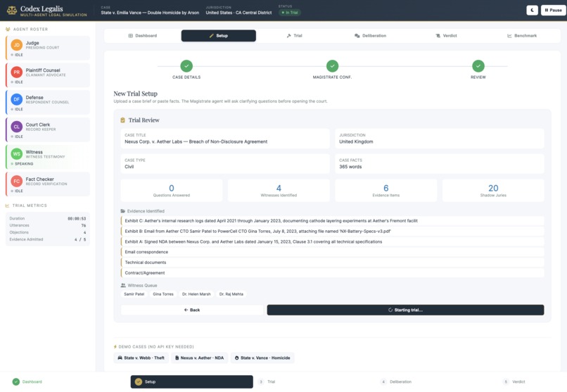Click the demo cases lightning icon
This screenshot has width=567, height=392.
click(x=115, y=347)
